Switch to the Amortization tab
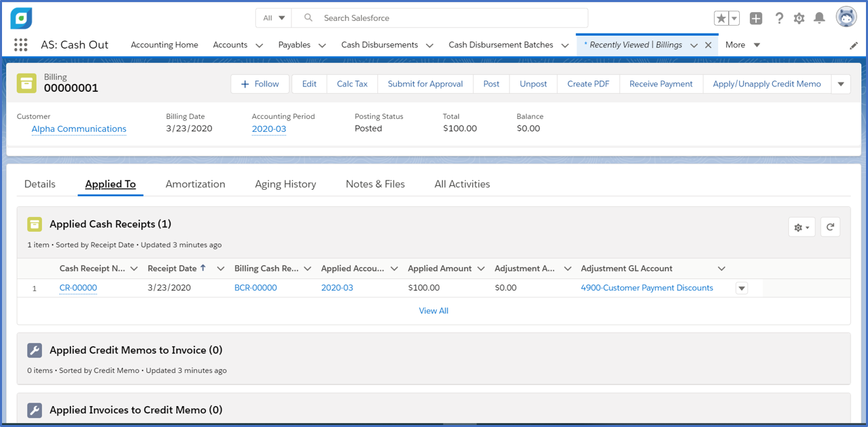 tap(195, 184)
